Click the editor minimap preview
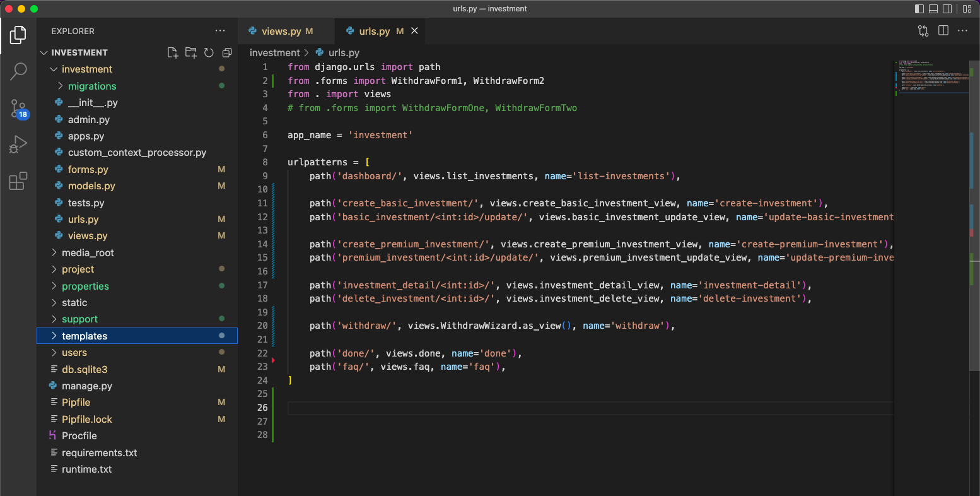Viewport: 980px width, 496px height. (932, 77)
